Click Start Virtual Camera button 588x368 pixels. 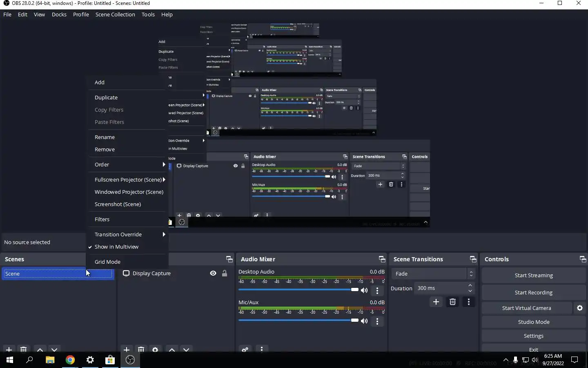pyautogui.click(x=527, y=308)
